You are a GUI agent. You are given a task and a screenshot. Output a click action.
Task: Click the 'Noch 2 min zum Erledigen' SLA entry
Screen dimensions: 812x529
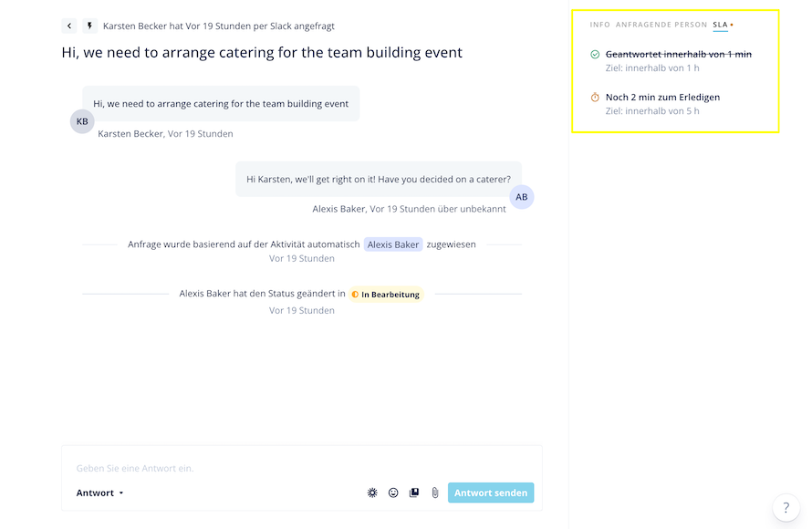click(662, 98)
